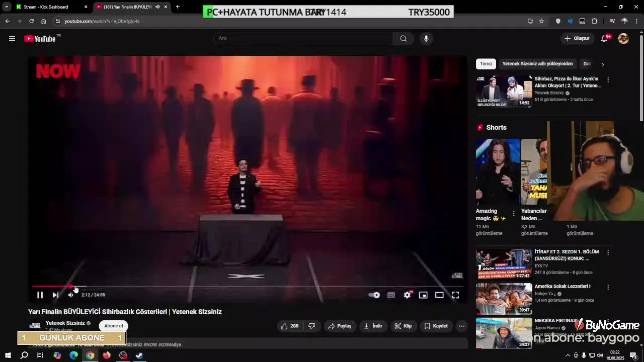The image size is (644, 362).
Task: Click the Paylaş share button
Action: point(340,326)
